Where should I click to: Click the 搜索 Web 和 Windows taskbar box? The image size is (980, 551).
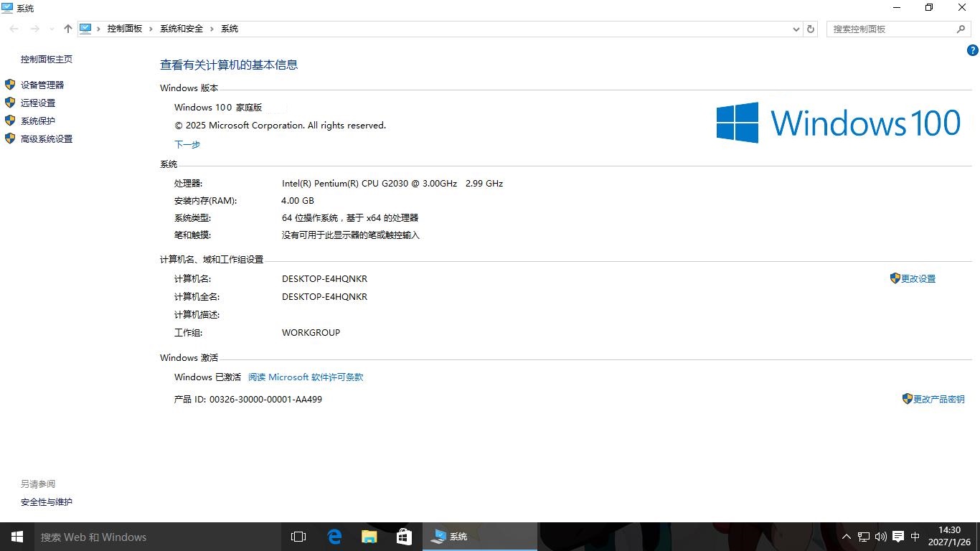tap(158, 537)
